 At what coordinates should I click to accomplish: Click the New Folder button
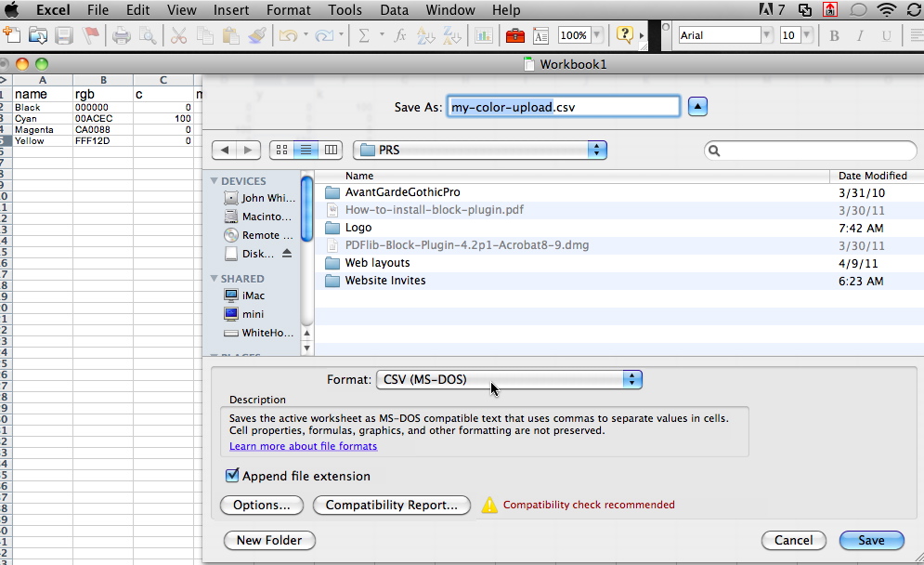269,540
